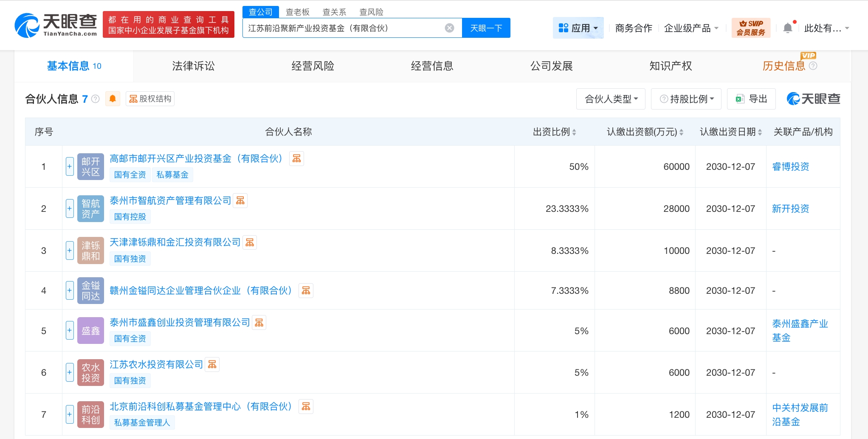Select 查关系 search mode
This screenshot has width=868, height=439.
click(334, 12)
